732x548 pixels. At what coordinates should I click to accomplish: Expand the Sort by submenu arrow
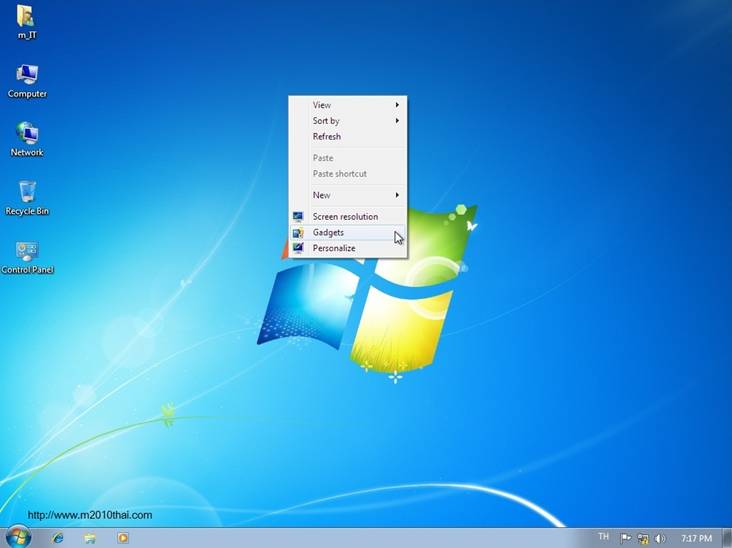coord(397,121)
